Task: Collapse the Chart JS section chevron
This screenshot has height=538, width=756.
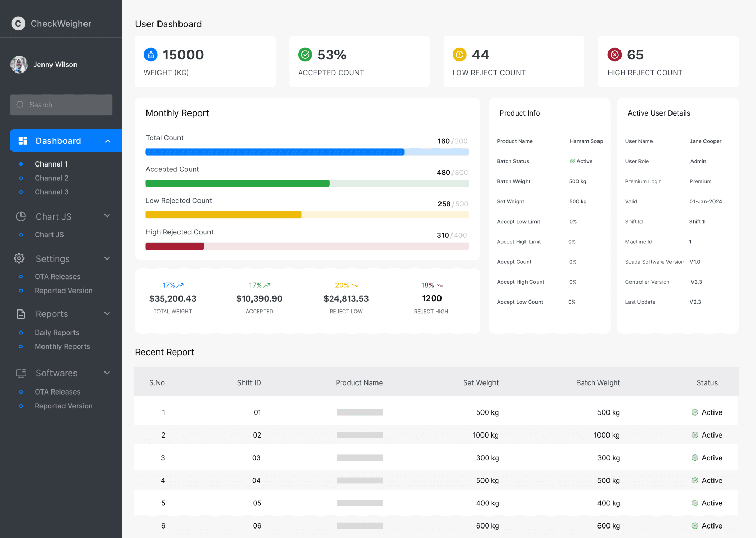Action: (107, 216)
